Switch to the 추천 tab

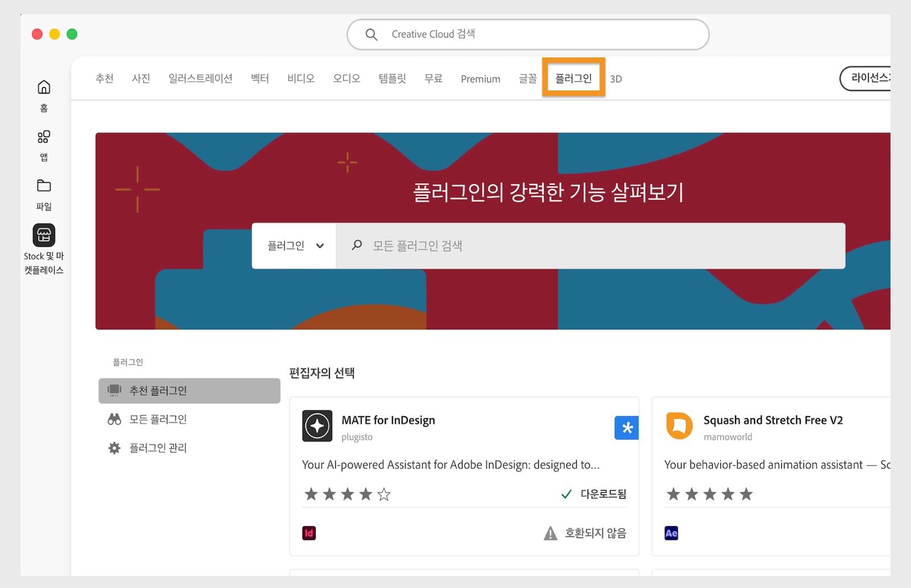pyautogui.click(x=105, y=79)
